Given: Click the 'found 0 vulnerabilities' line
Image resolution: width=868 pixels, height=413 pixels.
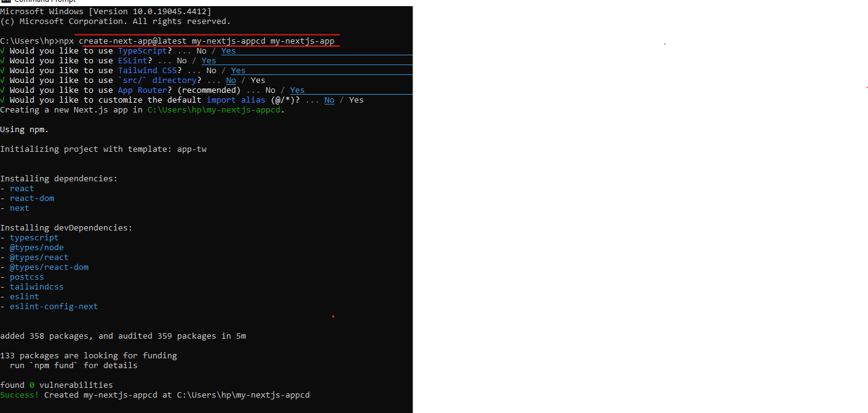Looking at the screenshot, I should click(57, 385).
